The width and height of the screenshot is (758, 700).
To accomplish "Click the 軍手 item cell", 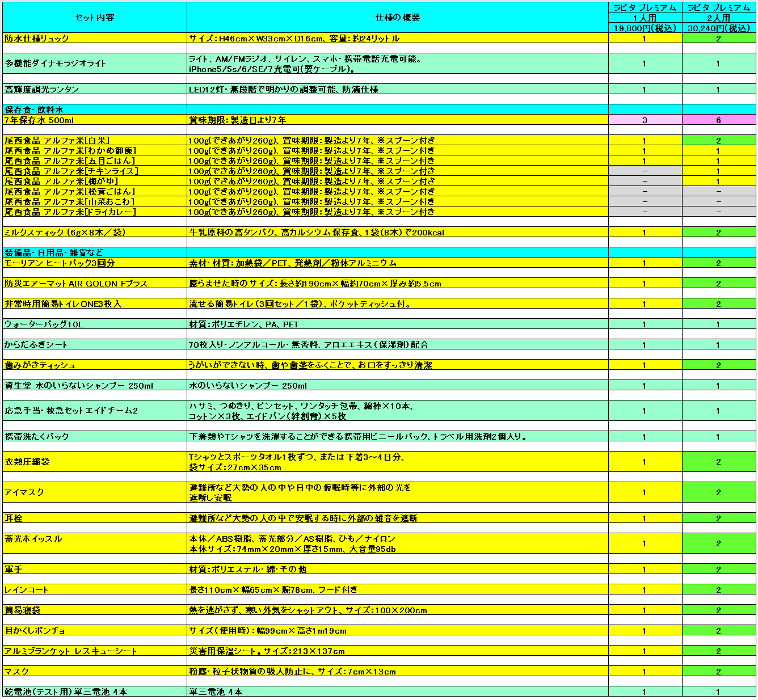I will [x=95, y=570].
